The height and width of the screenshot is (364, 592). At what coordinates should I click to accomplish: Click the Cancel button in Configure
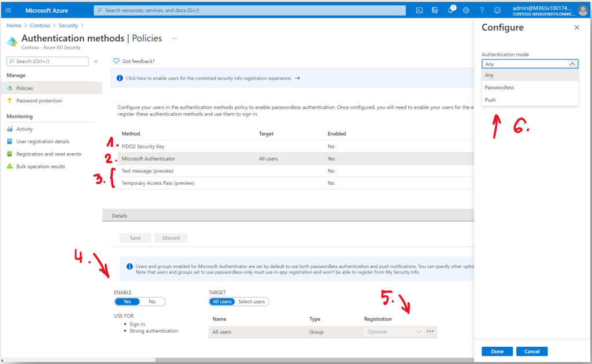point(531,351)
